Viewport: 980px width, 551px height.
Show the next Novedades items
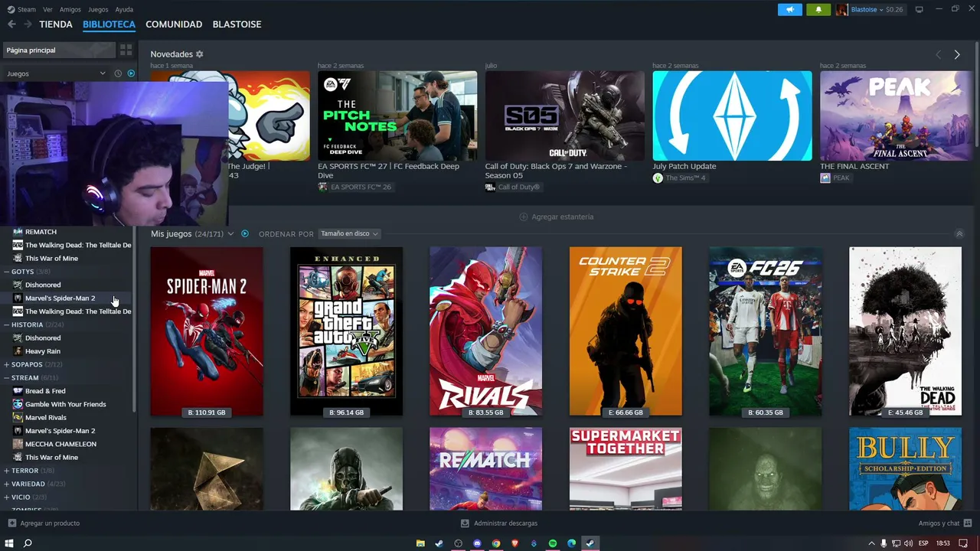[x=957, y=54]
